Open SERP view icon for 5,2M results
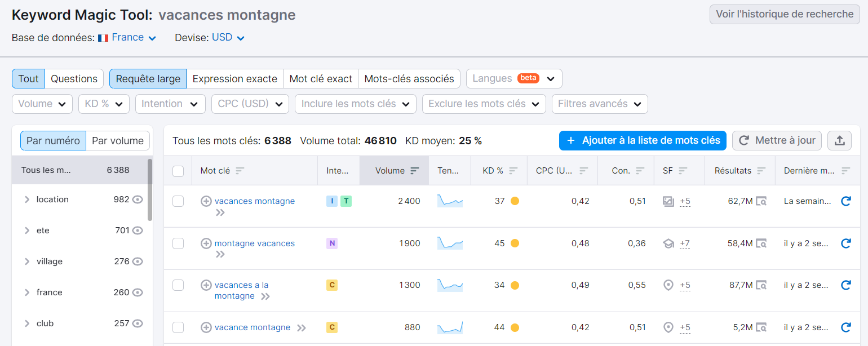The height and width of the screenshot is (346, 868). pyautogui.click(x=761, y=327)
